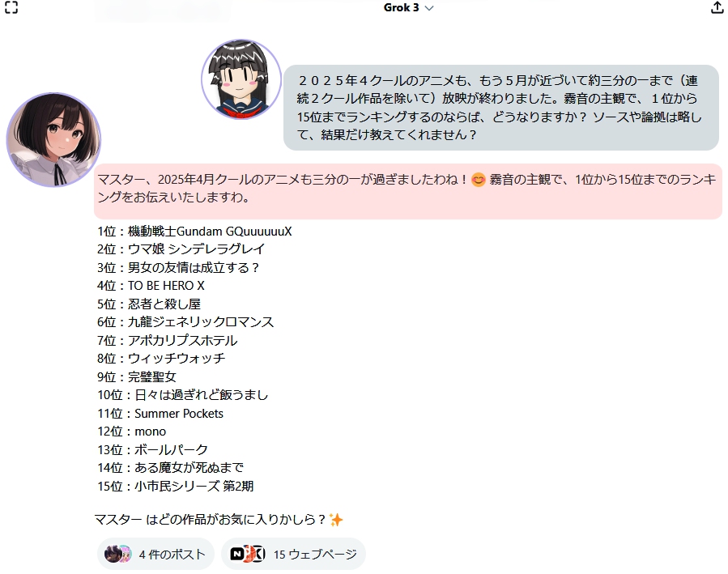The image size is (728, 574).
Task: Click the 15位 小市民シリーズ 第2期 entry
Action: coord(176,486)
